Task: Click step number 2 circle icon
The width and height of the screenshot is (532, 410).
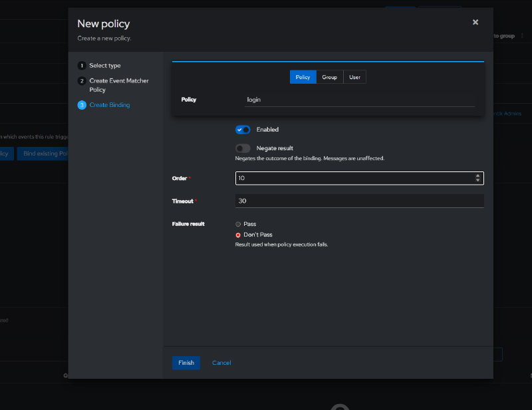Action: pos(82,80)
